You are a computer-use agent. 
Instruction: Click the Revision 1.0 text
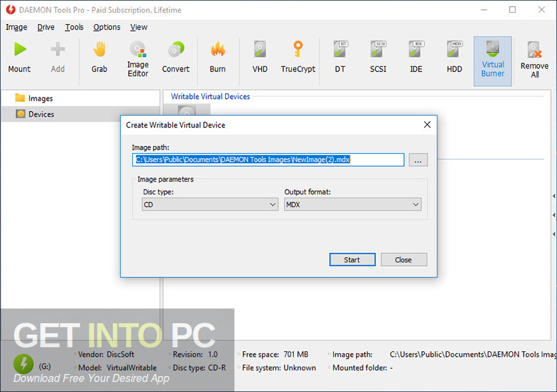pos(196,355)
